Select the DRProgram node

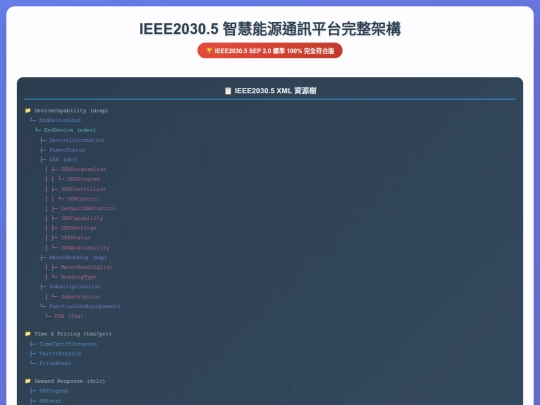click(x=54, y=391)
